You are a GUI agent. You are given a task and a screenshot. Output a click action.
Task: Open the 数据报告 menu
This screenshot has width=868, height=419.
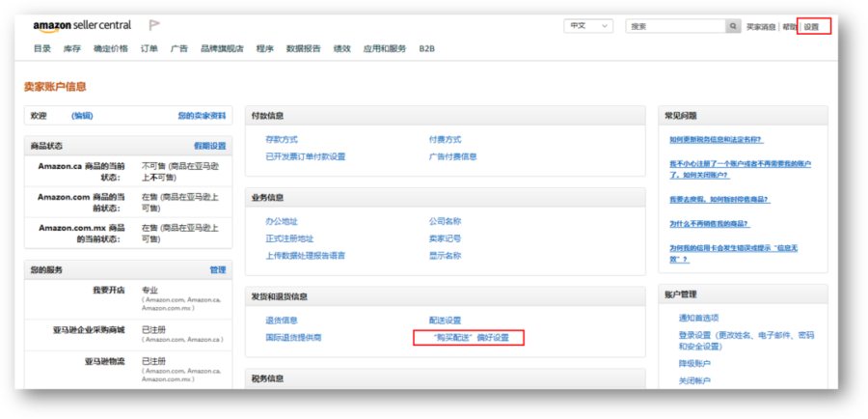pos(304,49)
